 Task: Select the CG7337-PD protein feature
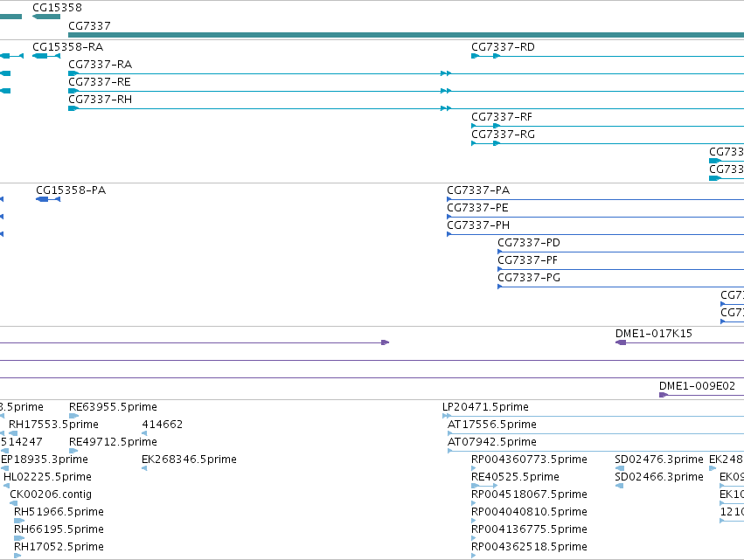point(621,252)
